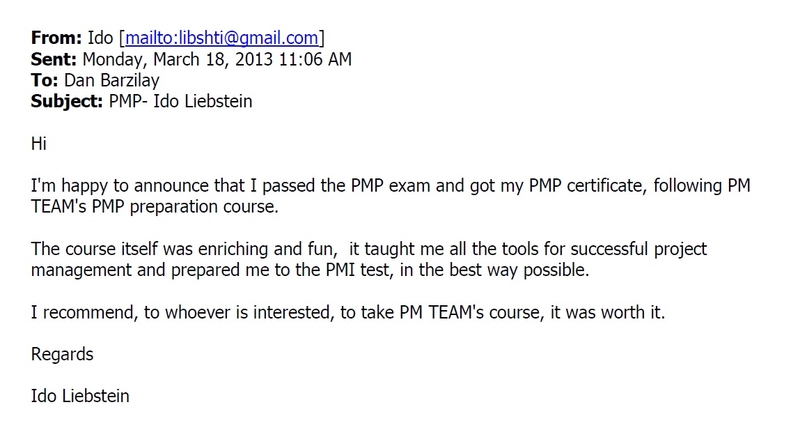
Task: Click the Regards closing line
Action: pos(62,355)
